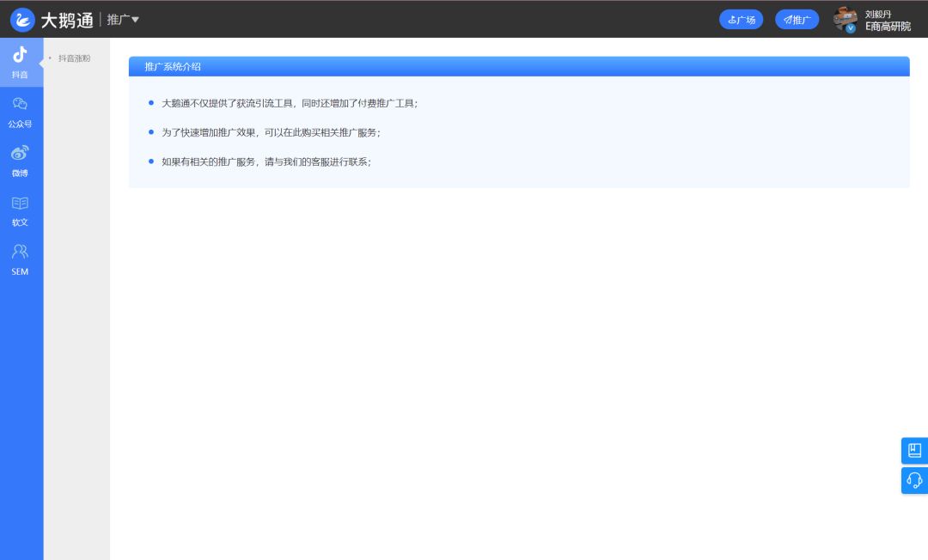Click the E商高研院 account name

tap(888, 27)
